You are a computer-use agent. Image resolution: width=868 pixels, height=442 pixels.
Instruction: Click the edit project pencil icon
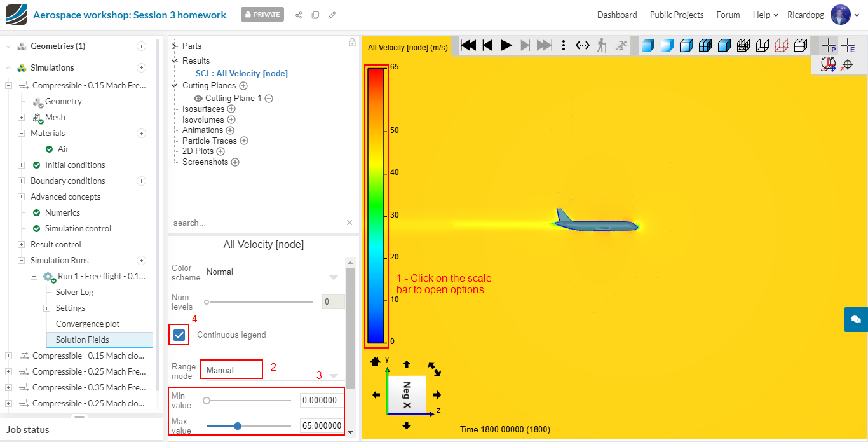tap(332, 15)
